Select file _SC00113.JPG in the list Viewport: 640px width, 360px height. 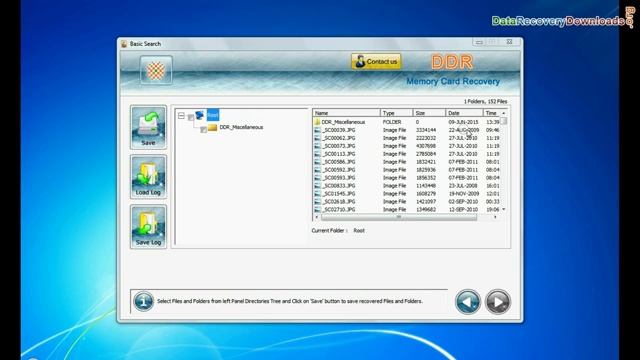click(x=338, y=154)
